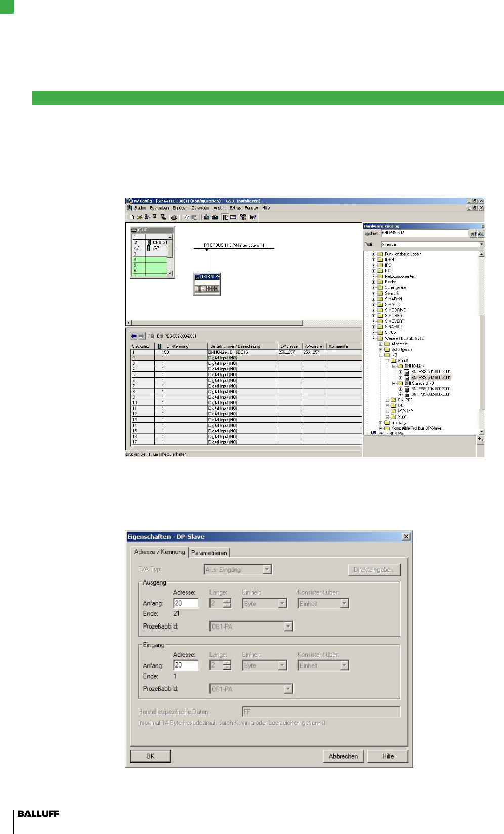This screenshot has height=834, width=504.
Task: Expand the MVK-MP folder
Action: click(x=387, y=411)
